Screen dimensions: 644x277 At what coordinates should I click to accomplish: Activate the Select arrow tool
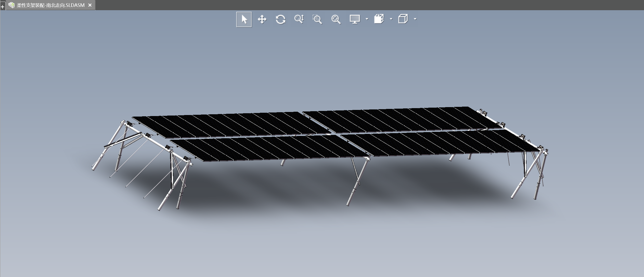tap(244, 19)
